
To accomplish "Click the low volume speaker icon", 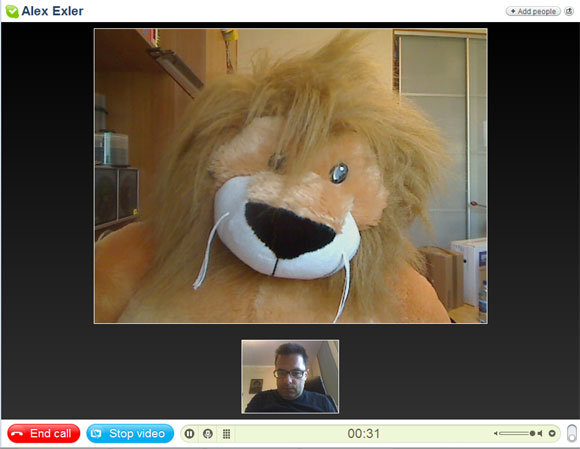I will coord(496,433).
